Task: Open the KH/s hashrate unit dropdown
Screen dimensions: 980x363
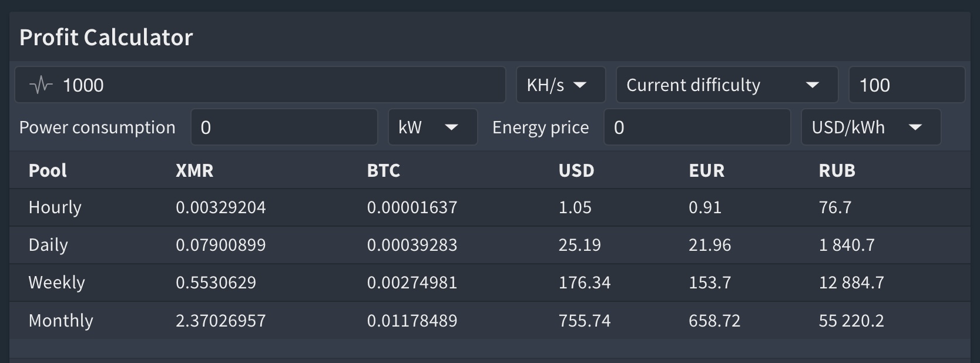Action: click(x=561, y=85)
